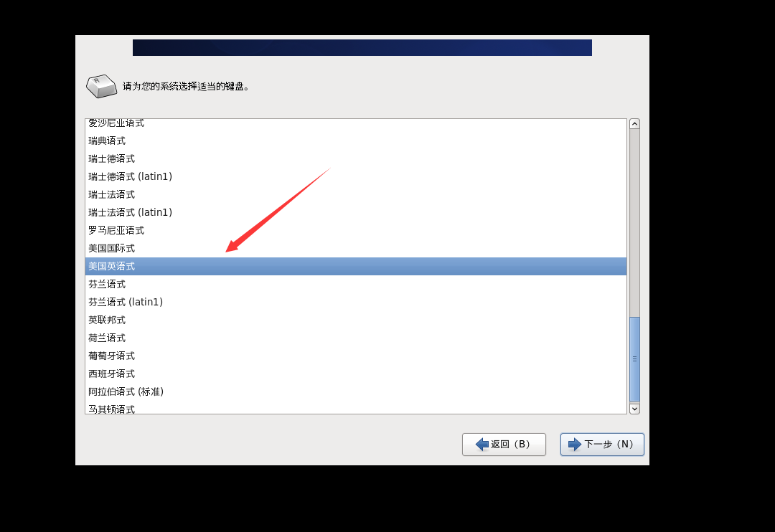Select the 美国英语式 keyboard layout

(x=356, y=266)
